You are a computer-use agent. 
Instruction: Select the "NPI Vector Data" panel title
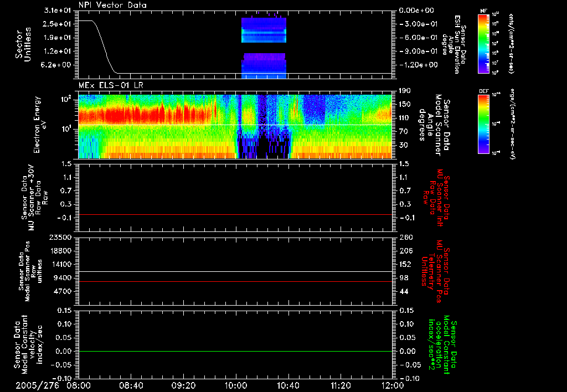[113, 5]
